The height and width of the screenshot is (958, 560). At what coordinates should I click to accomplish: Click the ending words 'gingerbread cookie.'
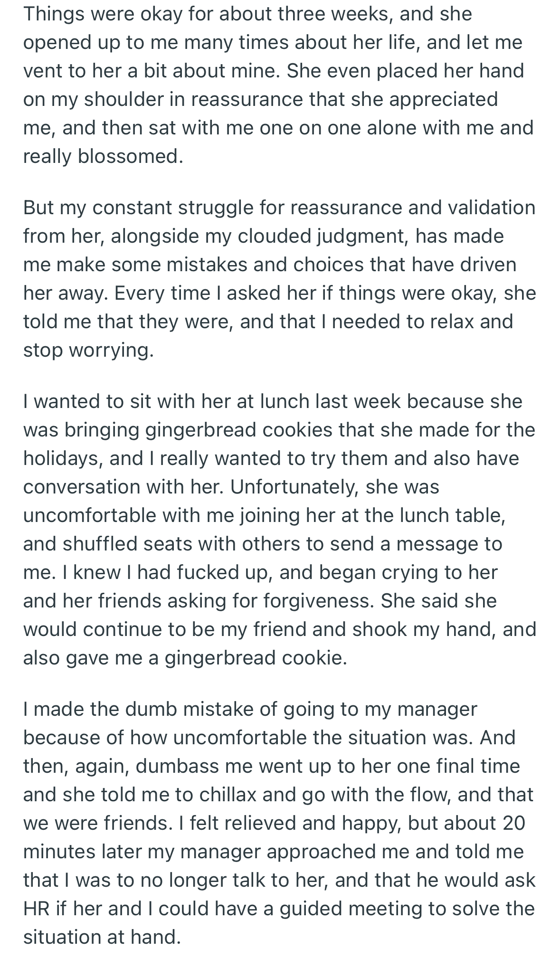click(256, 658)
